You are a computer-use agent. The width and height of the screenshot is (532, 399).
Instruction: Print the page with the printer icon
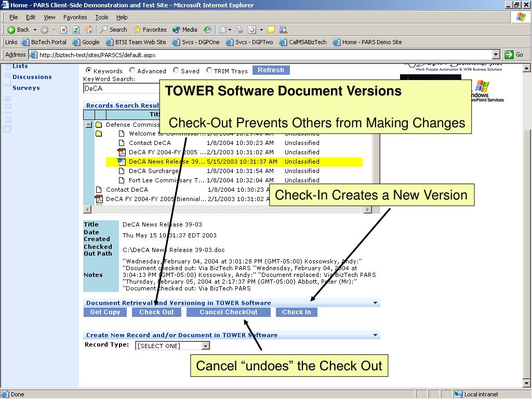coord(240,30)
